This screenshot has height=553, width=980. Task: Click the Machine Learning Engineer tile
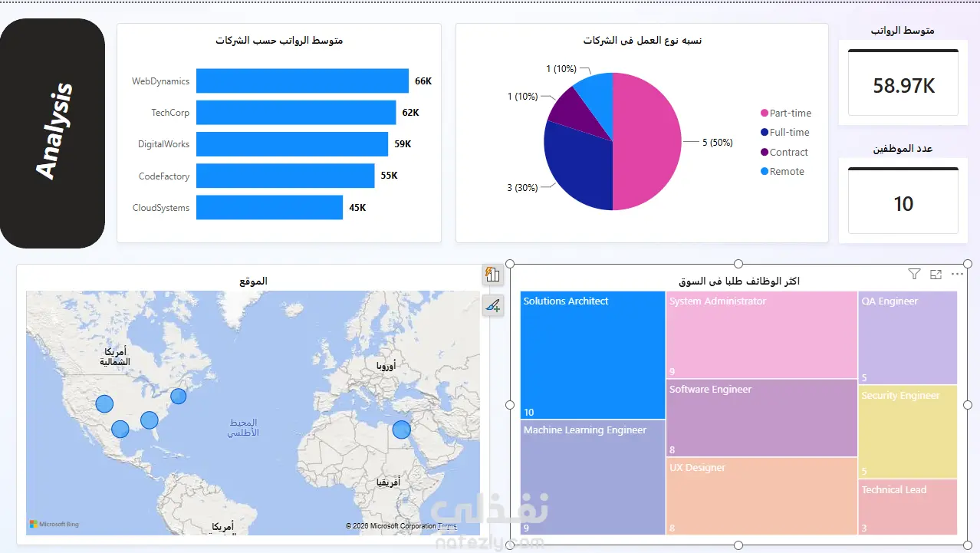tap(593, 477)
